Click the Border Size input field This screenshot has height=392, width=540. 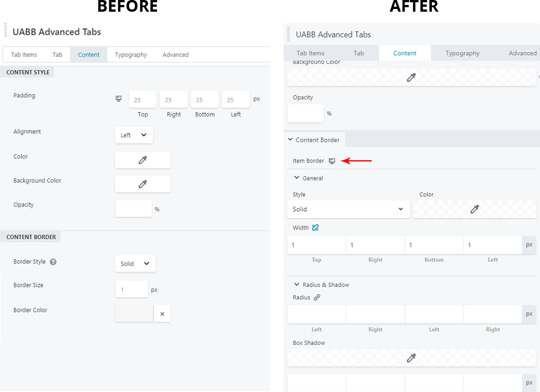click(131, 289)
